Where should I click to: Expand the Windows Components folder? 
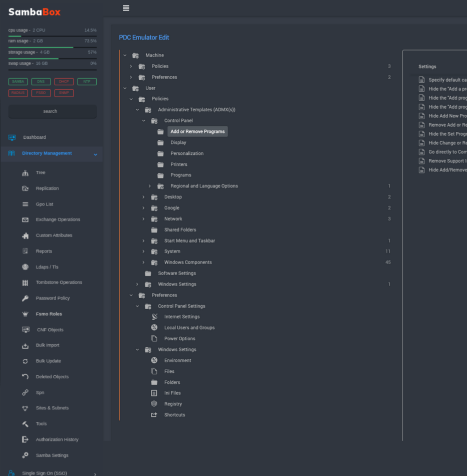coord(143,263)
